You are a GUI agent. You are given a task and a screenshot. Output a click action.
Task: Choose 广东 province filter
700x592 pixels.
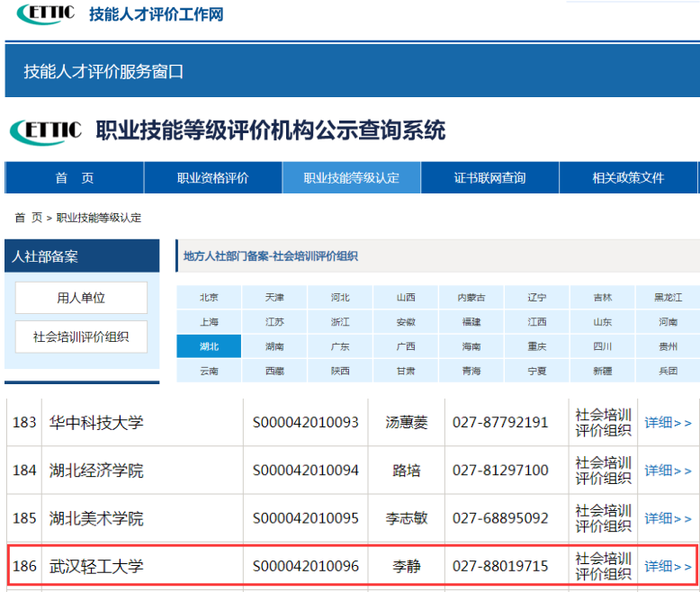(x=340, y=346)
